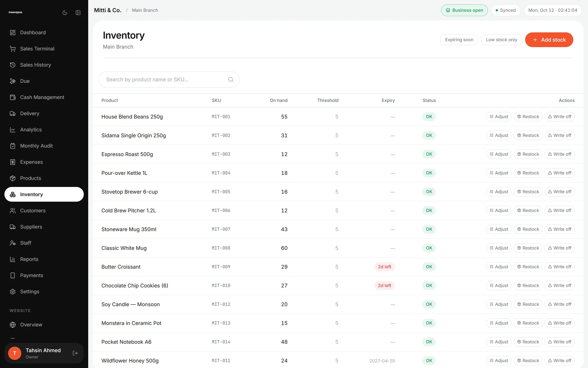The height and width of the screenshot is (368, 588).
Task: Click Main Branch breadcrumb
Action: (145, 10)
